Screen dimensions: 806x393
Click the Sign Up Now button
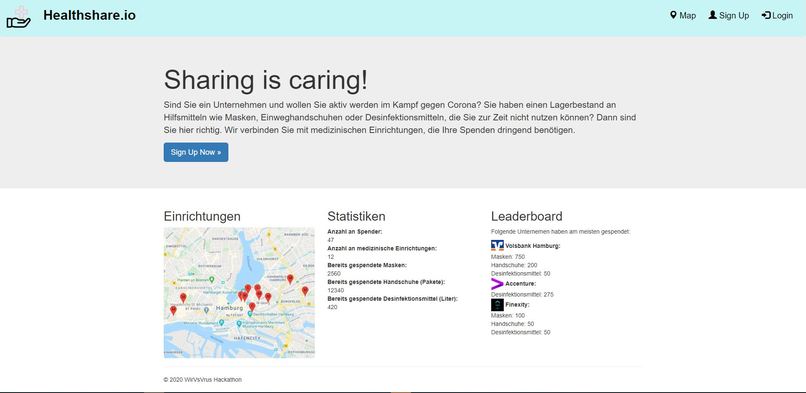[196, 152]
